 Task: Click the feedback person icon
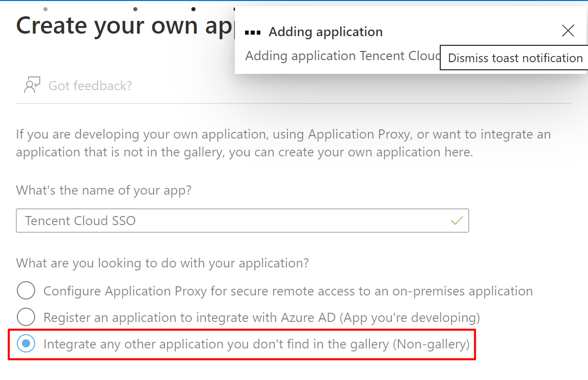(32, 85)
